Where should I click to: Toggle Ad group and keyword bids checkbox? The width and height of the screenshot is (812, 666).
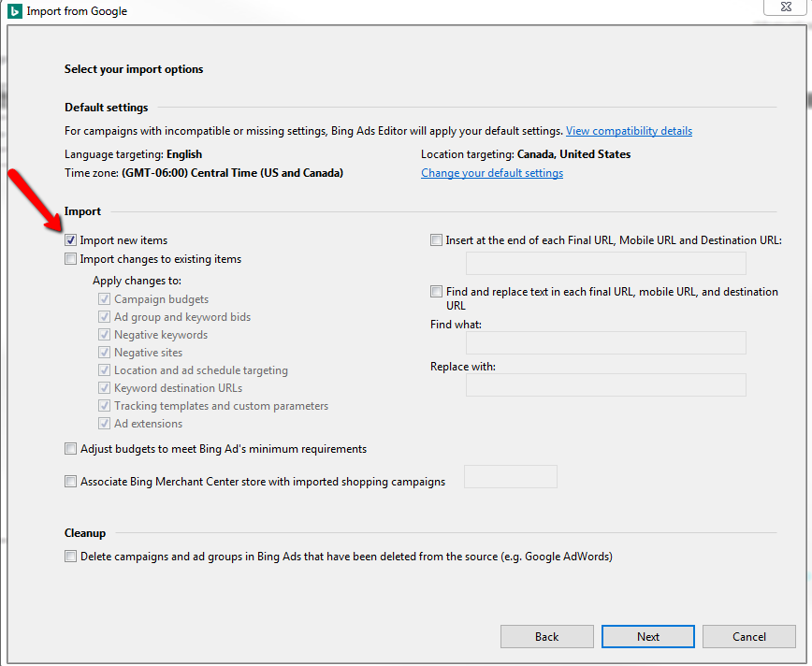coord(104,317)
